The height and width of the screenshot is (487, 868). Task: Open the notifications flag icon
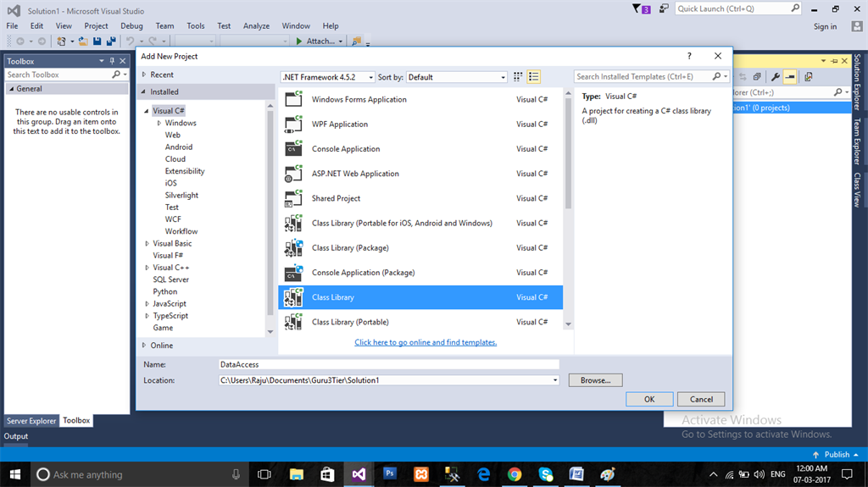(638, 8)
